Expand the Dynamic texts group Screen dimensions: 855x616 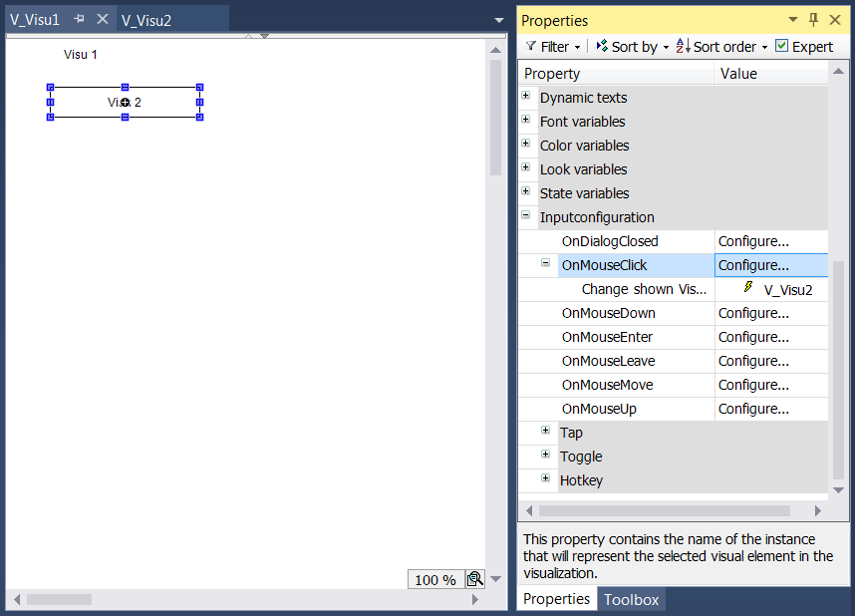pos(525,96)
